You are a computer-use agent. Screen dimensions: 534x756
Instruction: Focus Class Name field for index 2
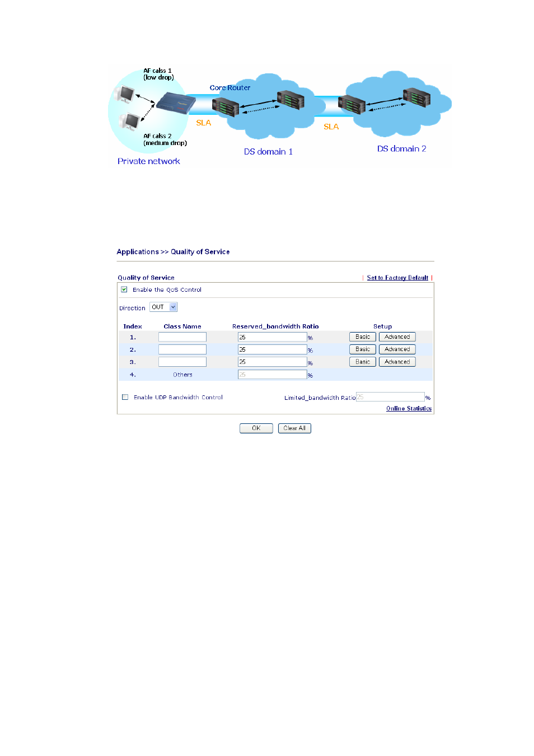pyautogui.click(x=182, y=349)
